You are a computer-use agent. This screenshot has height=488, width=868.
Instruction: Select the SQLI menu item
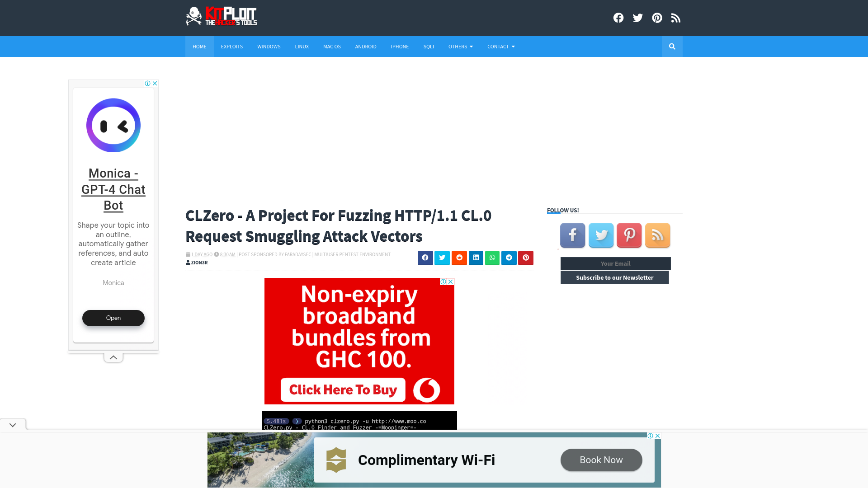[x=428, y=47]
